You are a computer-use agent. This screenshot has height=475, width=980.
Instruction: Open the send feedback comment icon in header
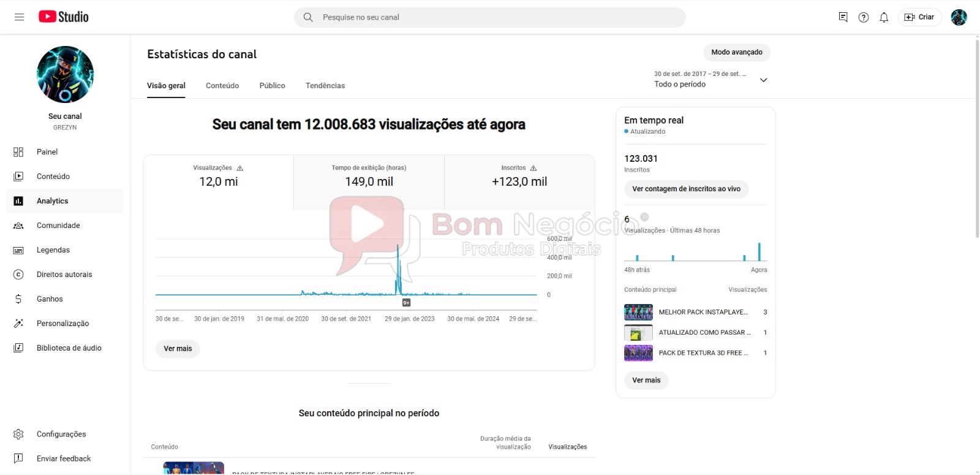click(x=843, y=17)
